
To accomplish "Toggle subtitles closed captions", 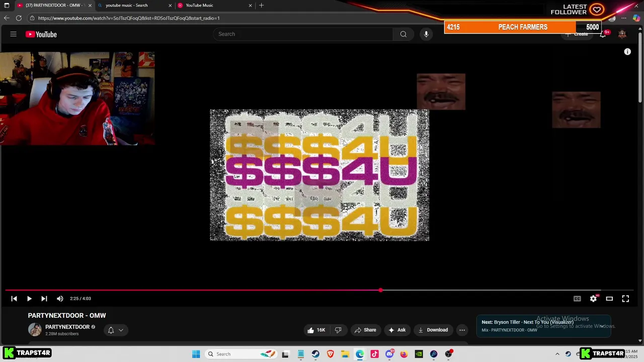I will (x=577, y=299).
